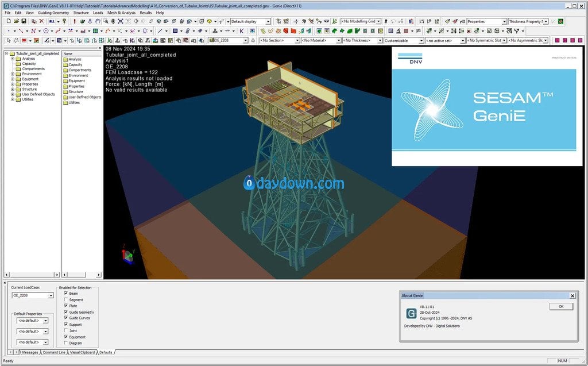Click the yellow question mark help icon
Image resolution: width=588 pixels, height=366 pixels.
click(64, 21)
